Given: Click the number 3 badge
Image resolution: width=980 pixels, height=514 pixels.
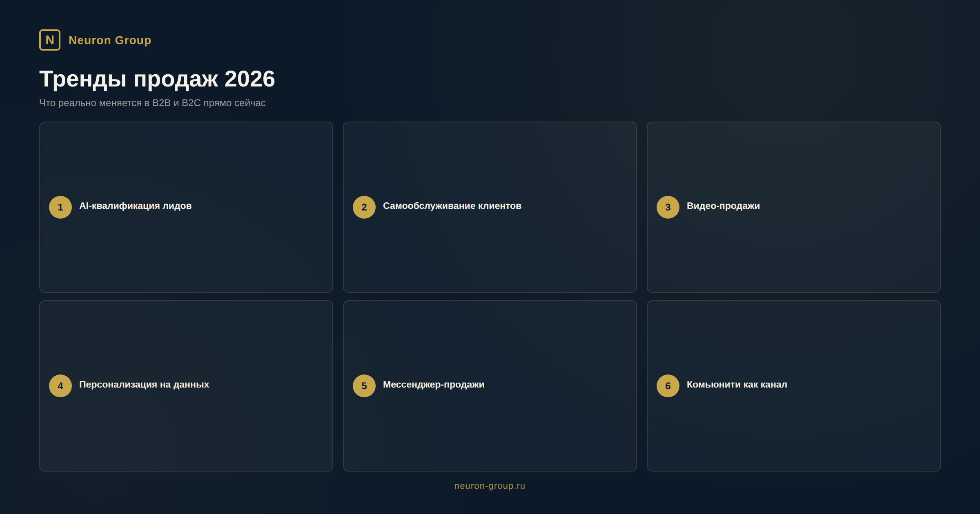Looking at the screenshot, I should coord(668,207).
